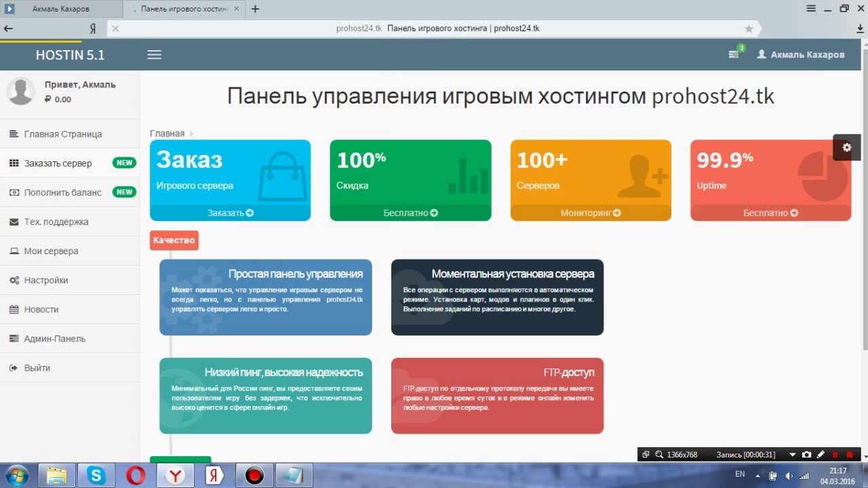Open the settings gear panel on right edge
The image size is (868, 488).
(846, 147)
